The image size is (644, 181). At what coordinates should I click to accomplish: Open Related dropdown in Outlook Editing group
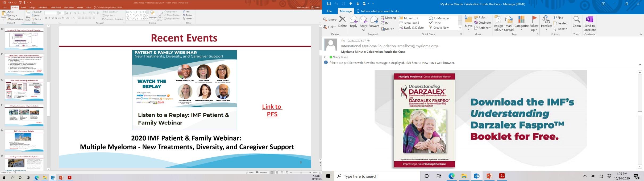click(x=562, y=23)
